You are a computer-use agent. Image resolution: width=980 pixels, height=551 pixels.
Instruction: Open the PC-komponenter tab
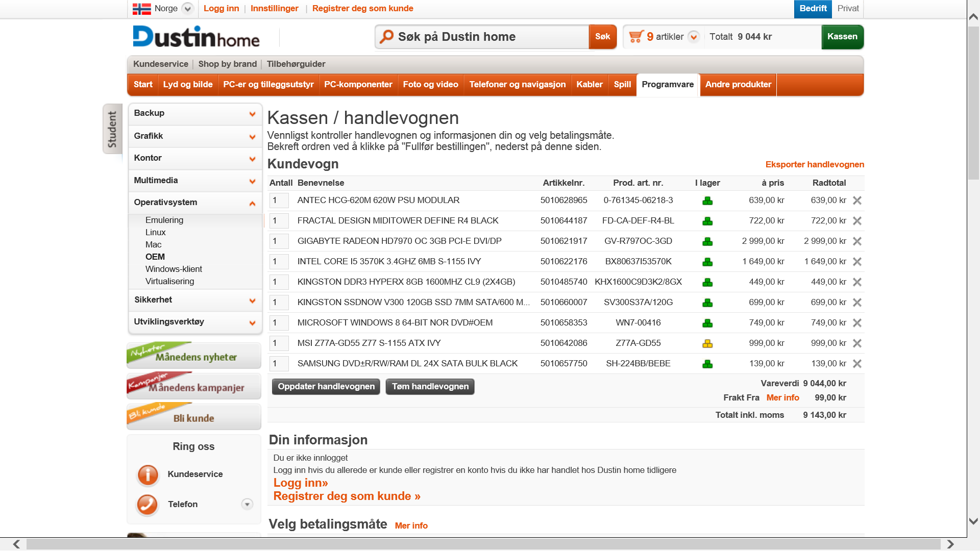(x=358, y=85)
